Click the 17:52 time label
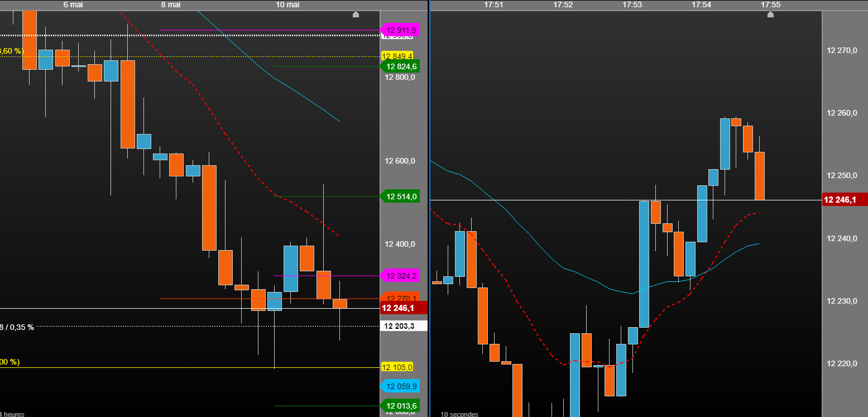868x417 pixels. [x=563, y=4]
